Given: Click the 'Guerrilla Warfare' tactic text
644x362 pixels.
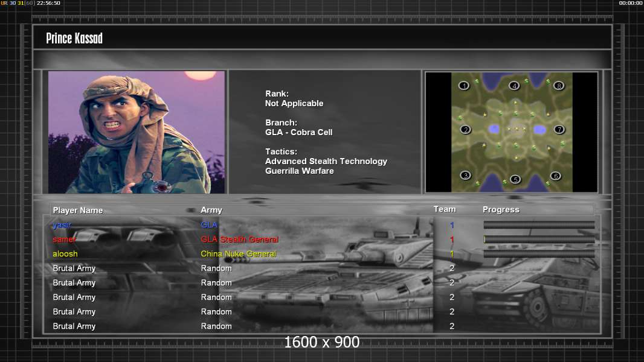Looking at the screenshot, I should click(x=300, y=171).
